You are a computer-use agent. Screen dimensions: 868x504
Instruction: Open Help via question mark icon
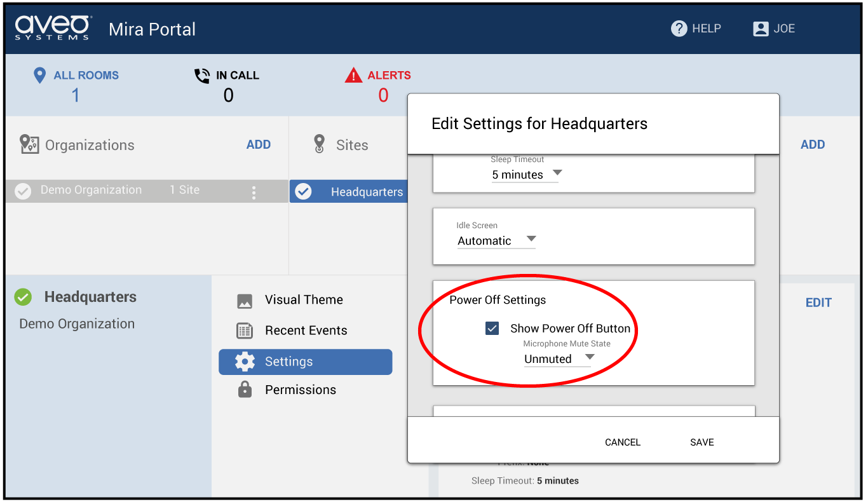point(679,29)
